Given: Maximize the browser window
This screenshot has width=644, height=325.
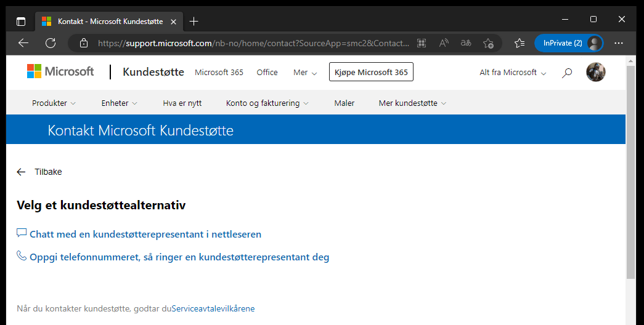Looking at the screenshot, I should pyautogui.click(x=593, y=19).
